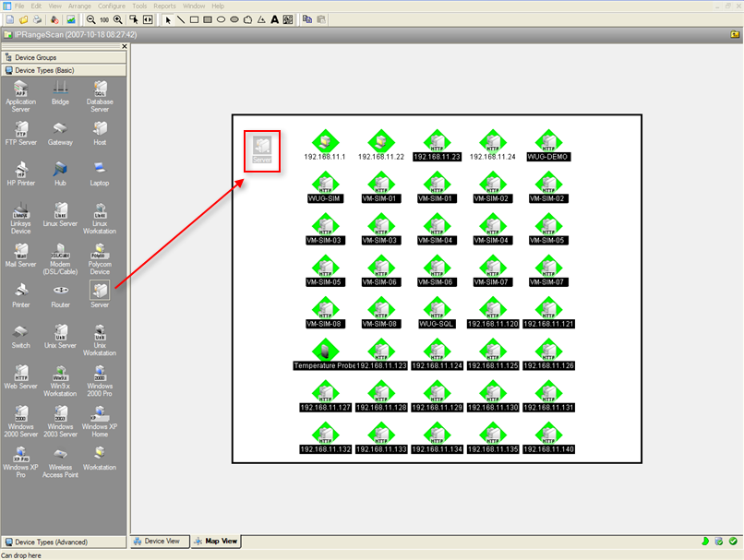Open the Reports menu
This screenshot has width=744, height=560.
point(164,6)
